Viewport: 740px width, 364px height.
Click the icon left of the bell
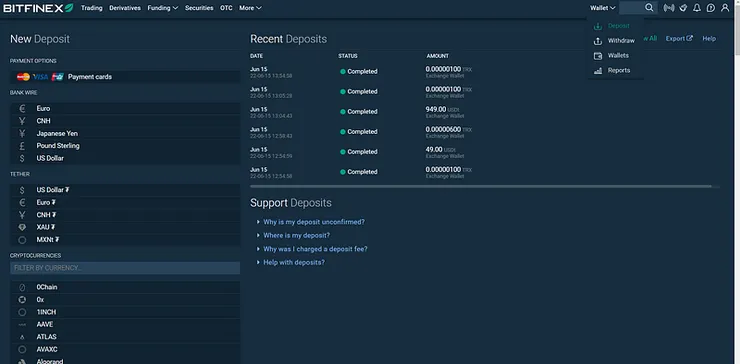point(683,8)
